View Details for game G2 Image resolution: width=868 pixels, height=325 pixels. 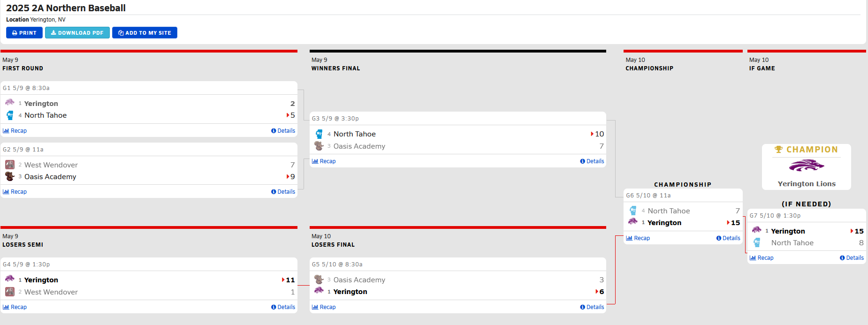283,192
